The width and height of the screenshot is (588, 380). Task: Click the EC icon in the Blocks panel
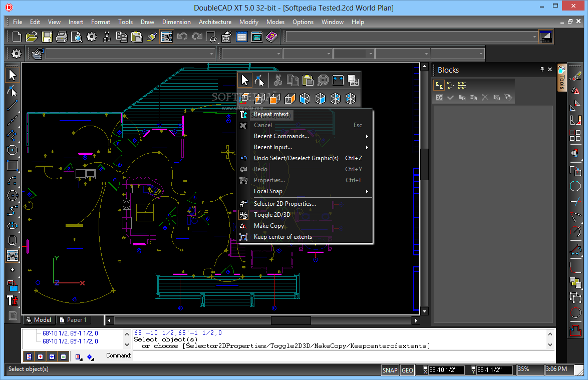[x=439, y=98]
